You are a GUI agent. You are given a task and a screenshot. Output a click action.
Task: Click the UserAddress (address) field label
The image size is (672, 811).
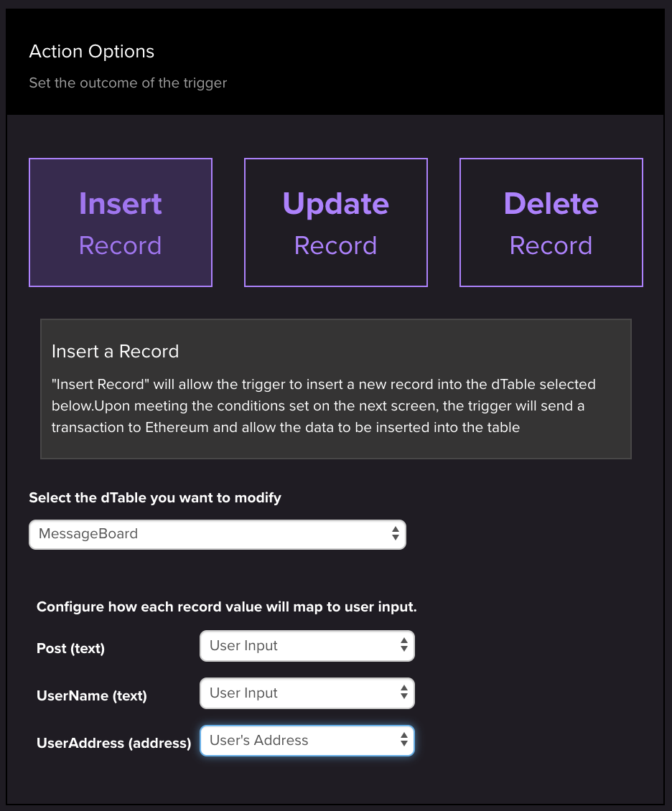pos(113,744)
